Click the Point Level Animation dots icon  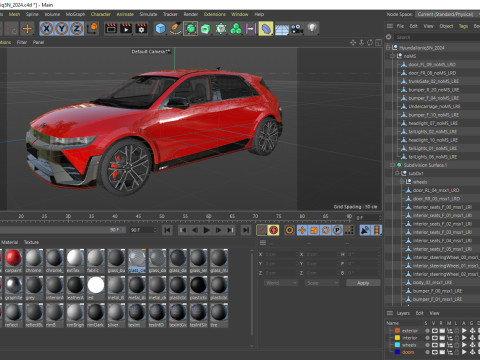click(349, 230)
